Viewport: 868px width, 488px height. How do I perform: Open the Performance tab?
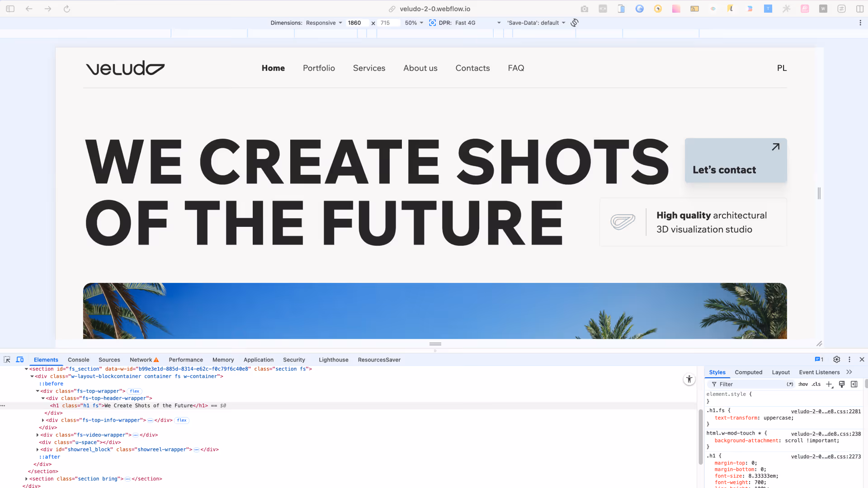click(186, 360)
